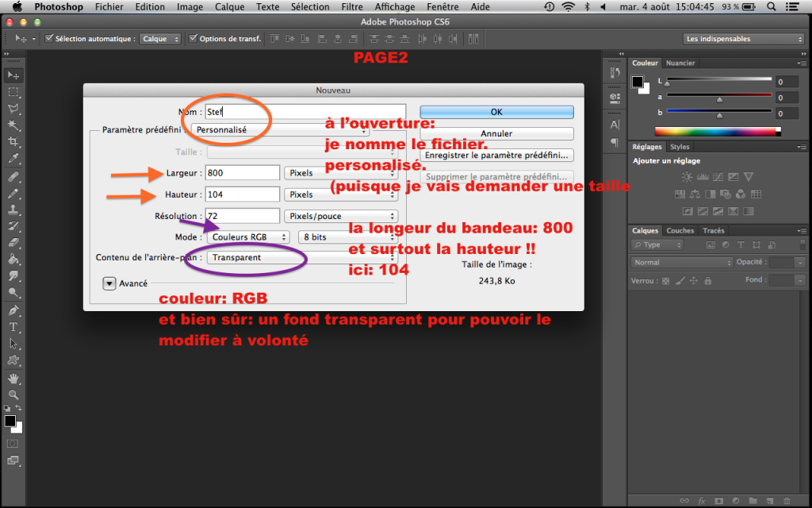Select the Dodge tool
The image size is (812, 508).
coord(13,292)
